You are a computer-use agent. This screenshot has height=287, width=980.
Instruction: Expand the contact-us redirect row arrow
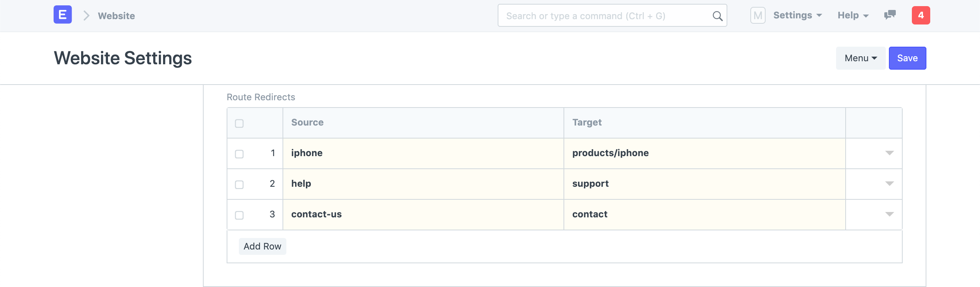[x=889, y=214]
